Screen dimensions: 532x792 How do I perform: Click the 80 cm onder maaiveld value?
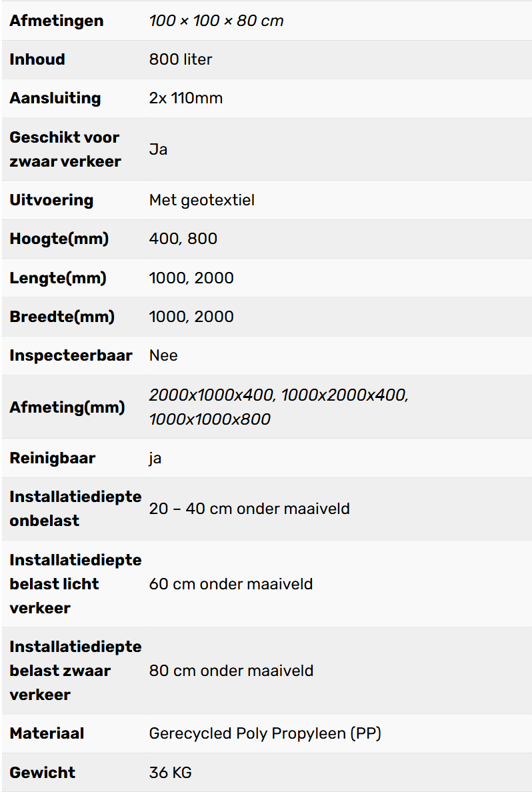(231, 671)
